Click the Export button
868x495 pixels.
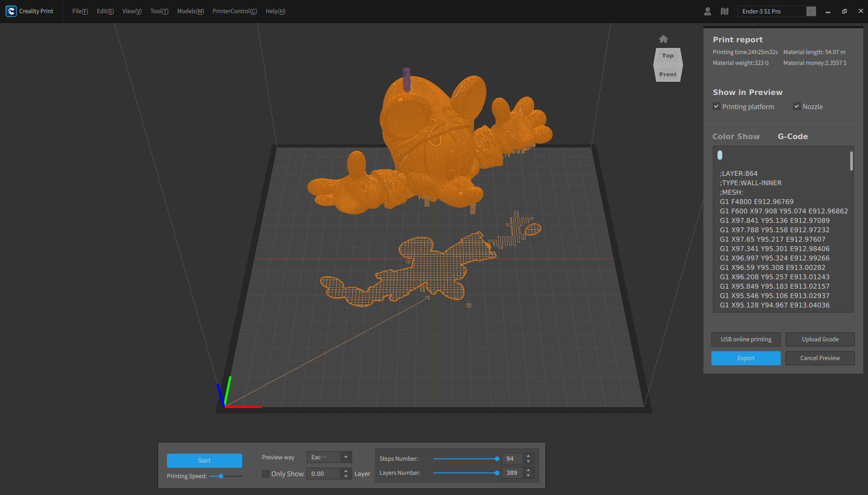(x=746, y=358)
